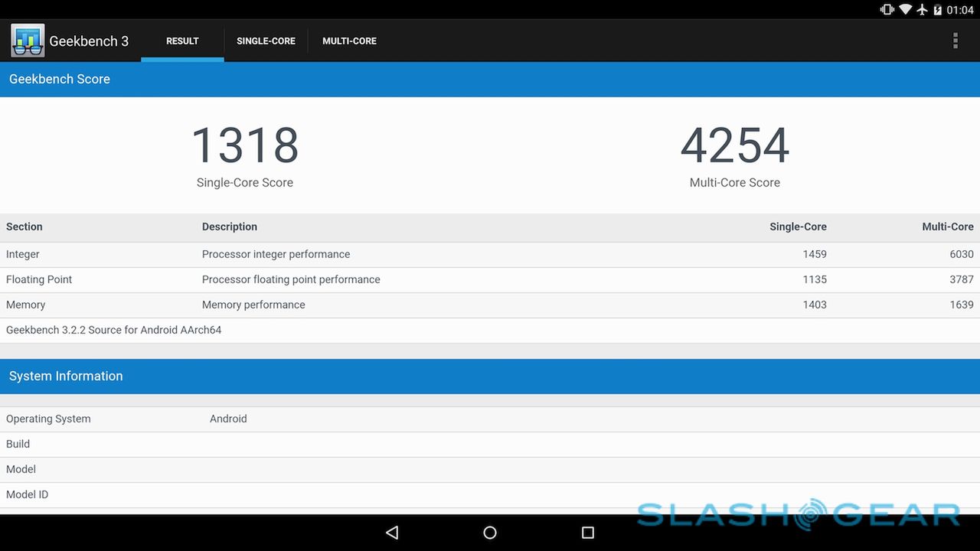Screen dimensions: 980x551
Task: Select the Memory row label
Action: (x=26, y=305)
